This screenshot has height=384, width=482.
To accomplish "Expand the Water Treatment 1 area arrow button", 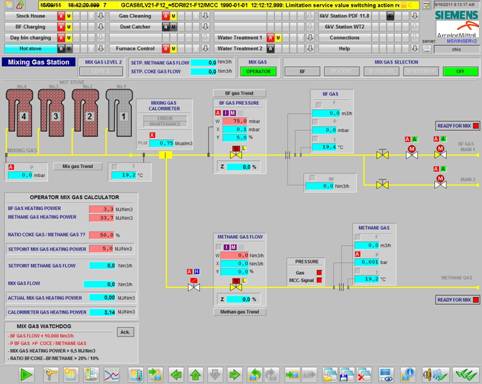I will coord(310,38).
